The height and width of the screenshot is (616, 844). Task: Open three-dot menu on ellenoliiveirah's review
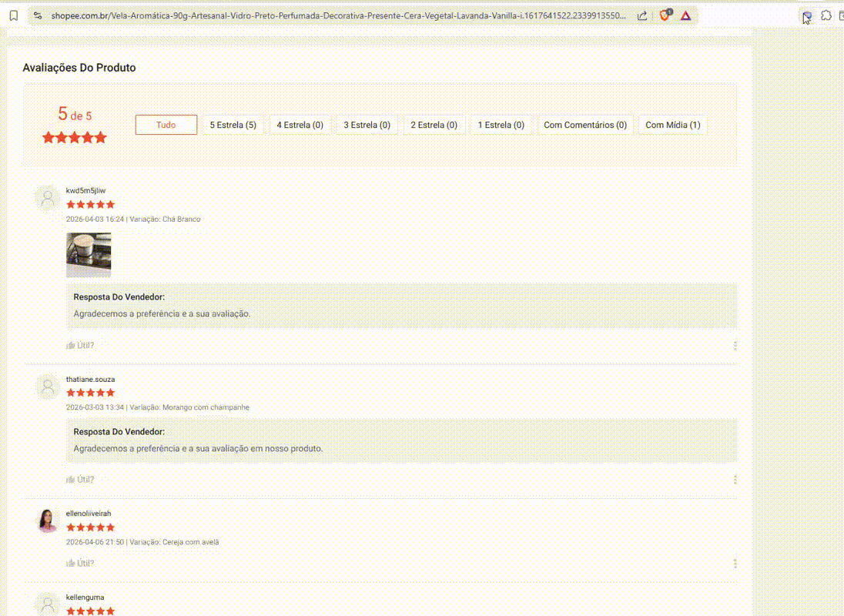pyautogui.click(x=735, y=564)
